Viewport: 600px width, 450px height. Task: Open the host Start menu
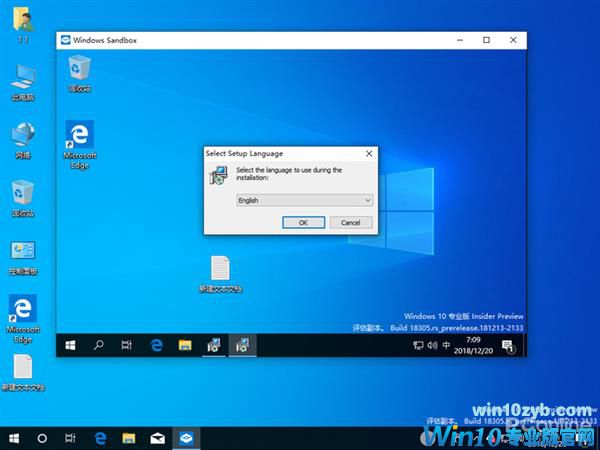tap(14, 438)
